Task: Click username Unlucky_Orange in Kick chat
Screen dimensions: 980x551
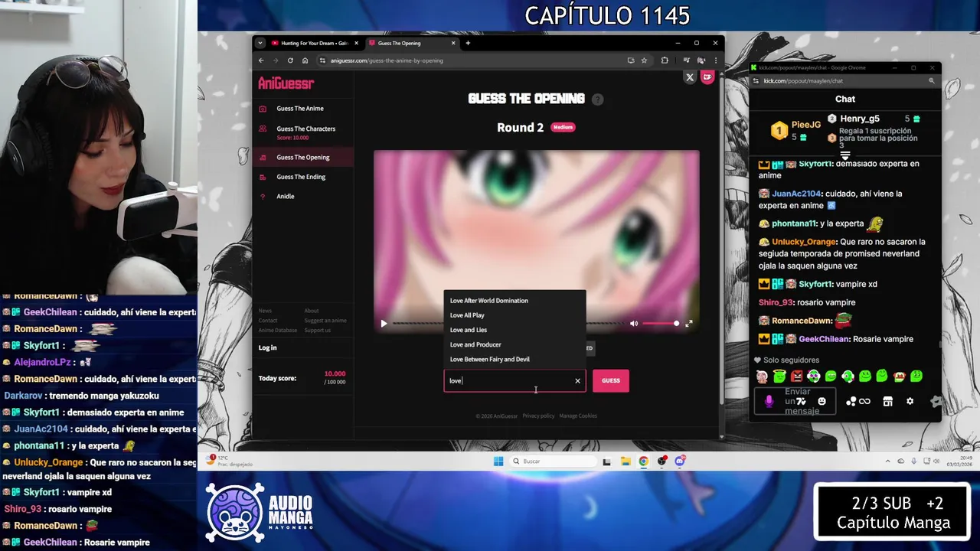Action: pyautogui.click(x=804, y=242)
